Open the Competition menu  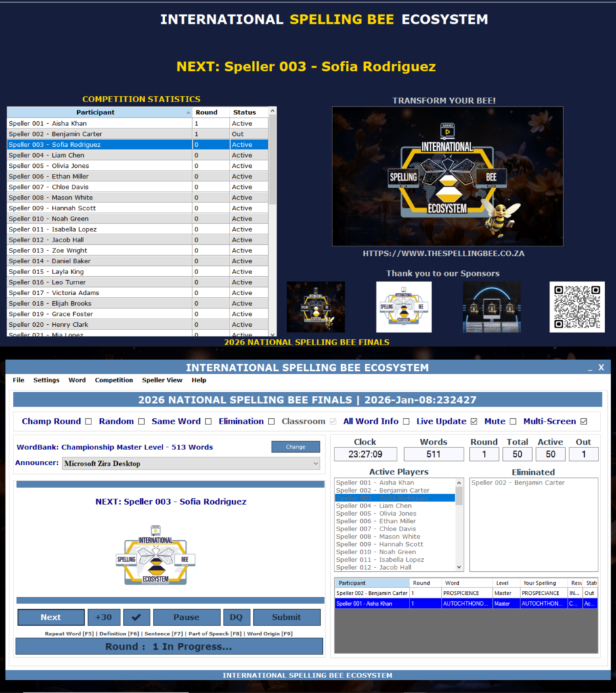pos(114,380)
